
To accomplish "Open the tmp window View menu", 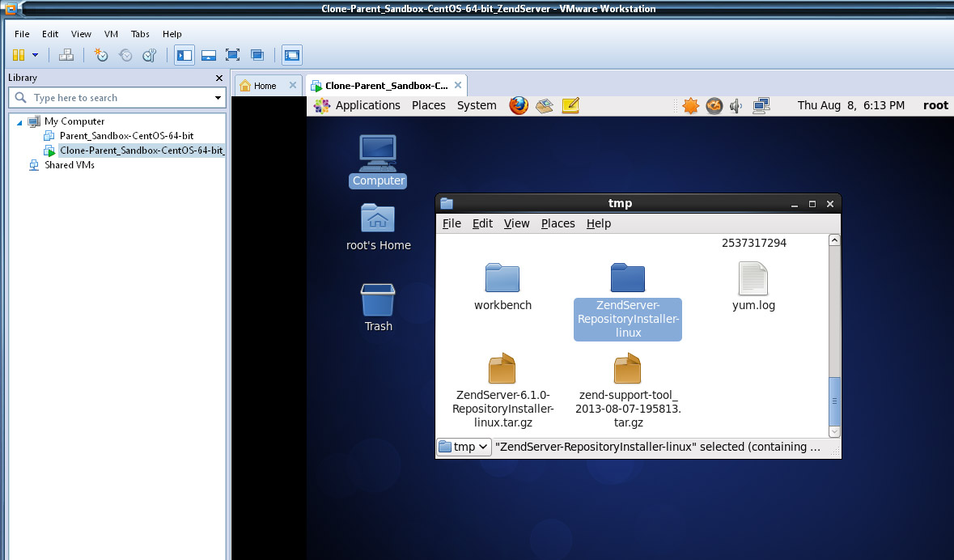I will click(516, 223).
